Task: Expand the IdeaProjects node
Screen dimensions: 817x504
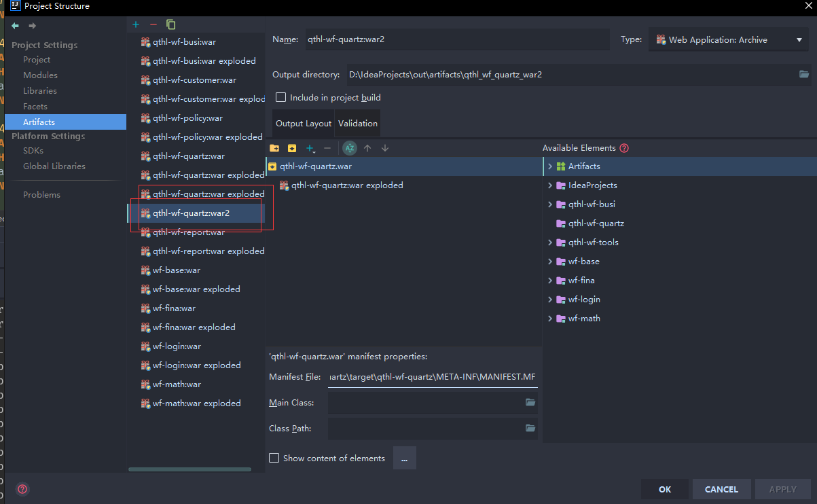Action: [550, 185]
